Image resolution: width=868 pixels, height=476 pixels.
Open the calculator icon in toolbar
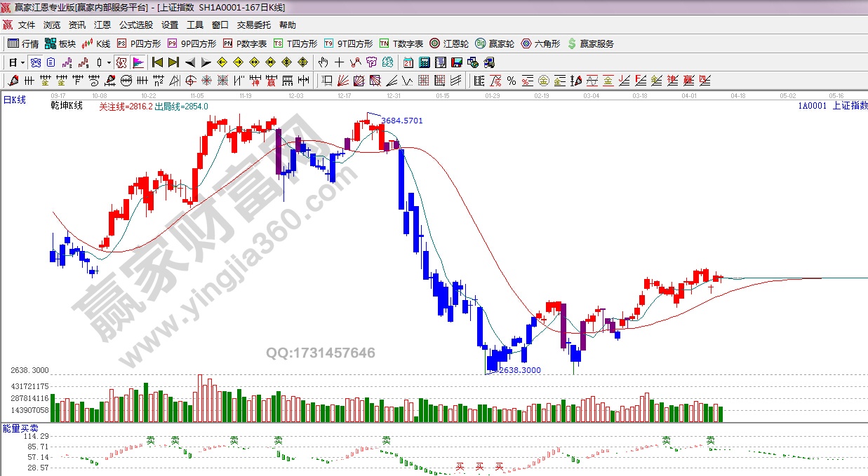coord(424,62)
